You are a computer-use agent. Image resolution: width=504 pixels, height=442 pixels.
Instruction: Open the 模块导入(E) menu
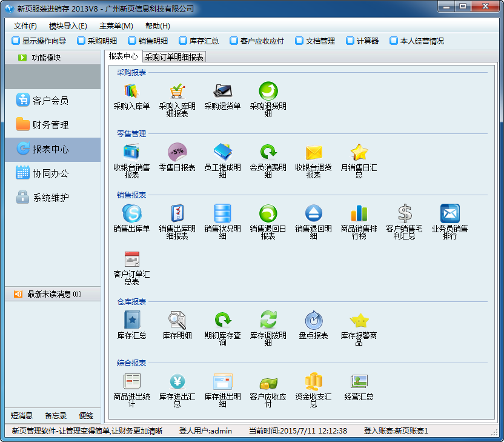point(68,26)
